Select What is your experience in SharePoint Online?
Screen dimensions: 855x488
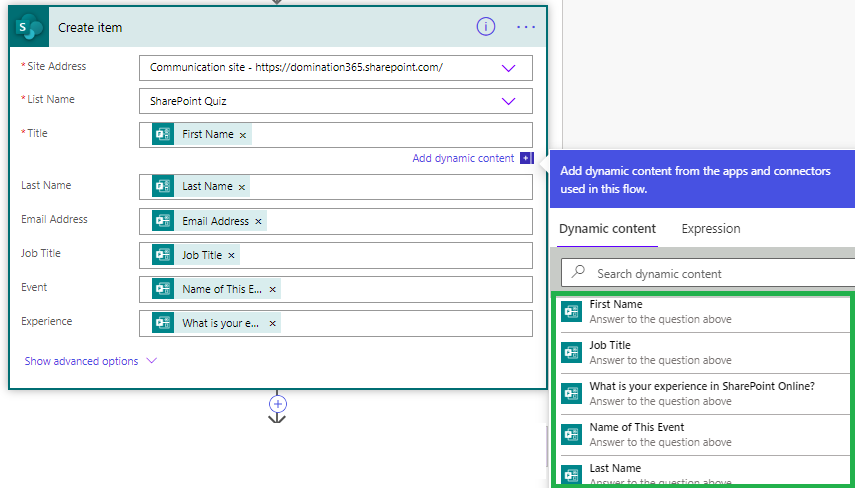[706, 393]
